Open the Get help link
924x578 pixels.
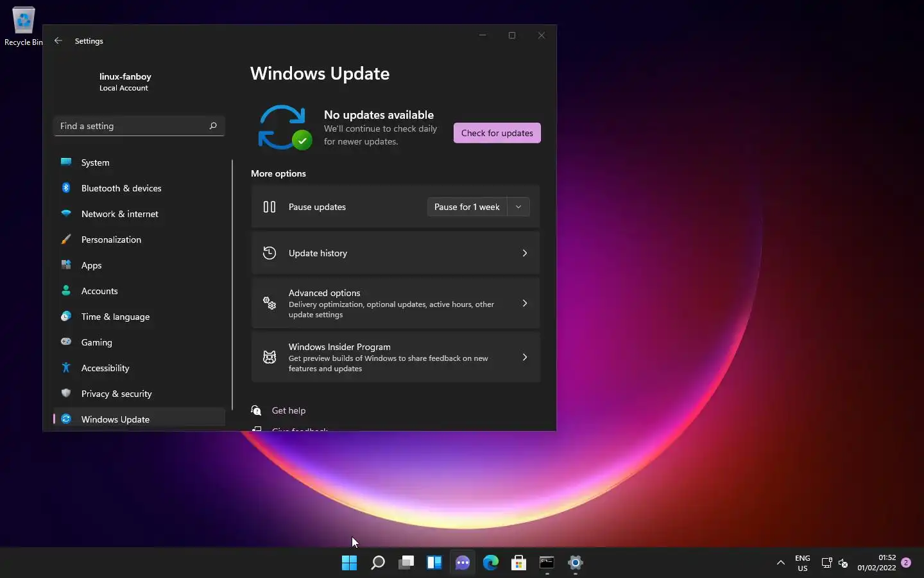(289, 410)
